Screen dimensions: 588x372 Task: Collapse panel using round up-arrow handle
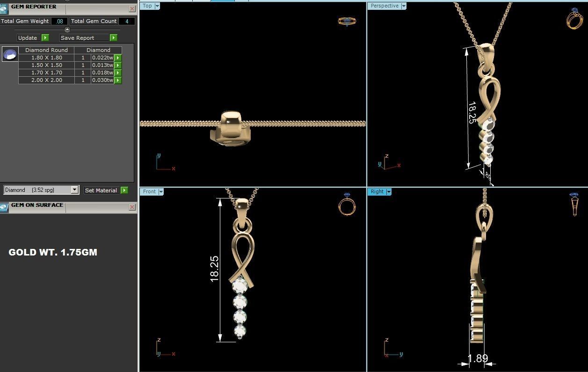coord(67,29)
